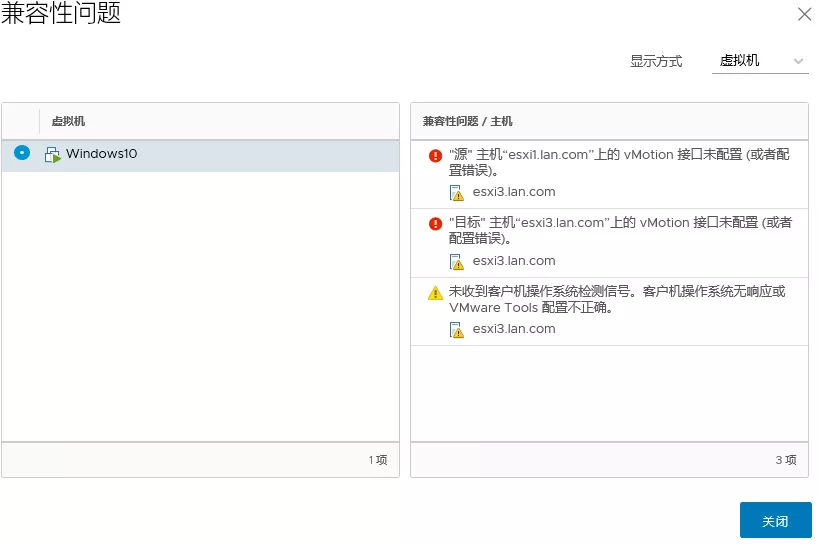This screenshot has width=819, height=544.
Task: Click host icon under the VMware Tools warning
Action: 457,330
